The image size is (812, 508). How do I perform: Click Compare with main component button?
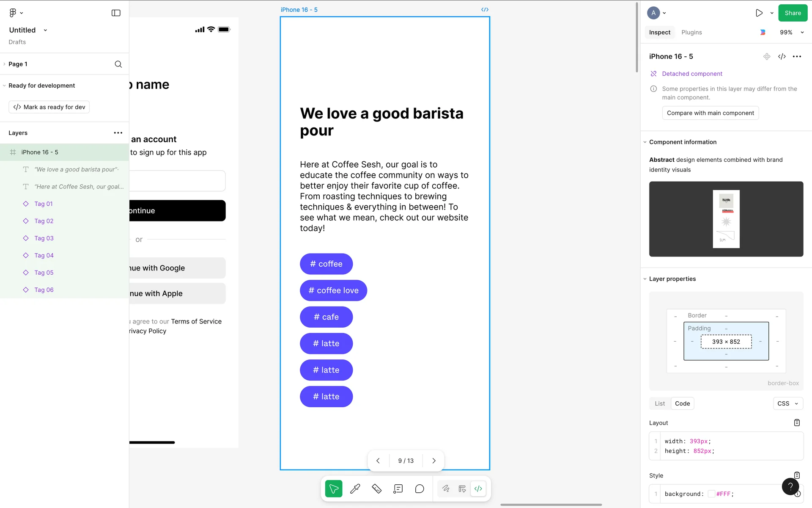click(x=710, y=113)
